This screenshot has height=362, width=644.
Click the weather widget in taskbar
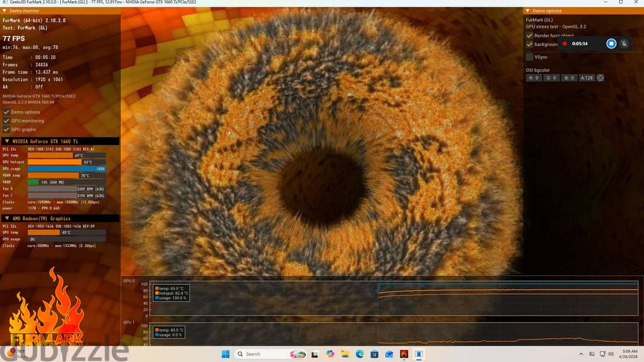(16, 354)
